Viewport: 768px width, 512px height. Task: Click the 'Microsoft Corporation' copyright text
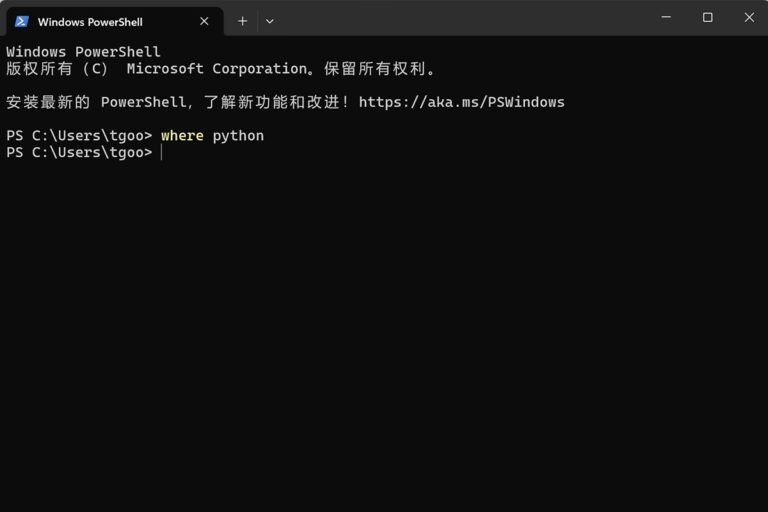216,69
